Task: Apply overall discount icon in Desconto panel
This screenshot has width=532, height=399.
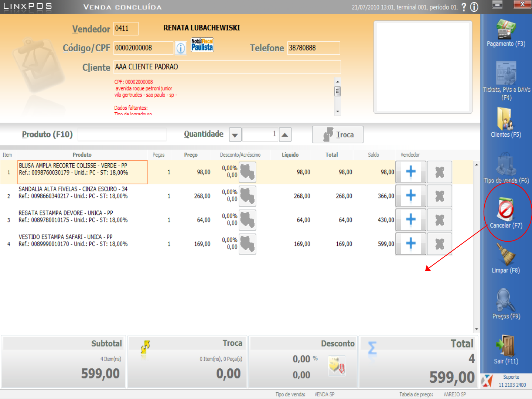Action: (x=337, y=366)
